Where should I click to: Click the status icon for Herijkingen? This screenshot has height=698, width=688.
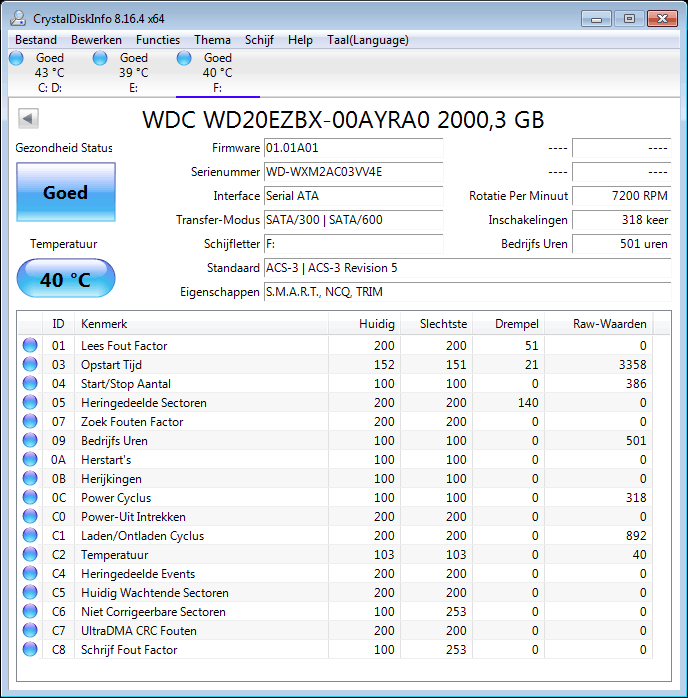(30, 479)
